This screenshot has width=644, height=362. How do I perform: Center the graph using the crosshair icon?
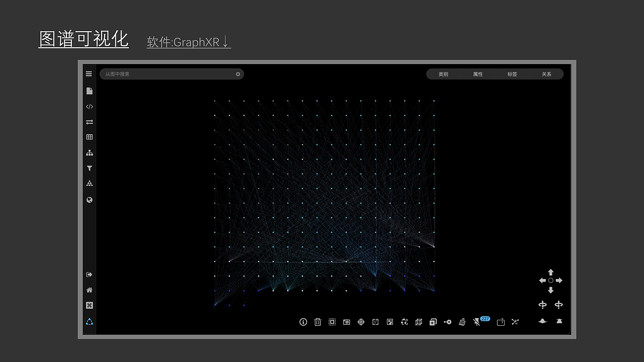361,322
